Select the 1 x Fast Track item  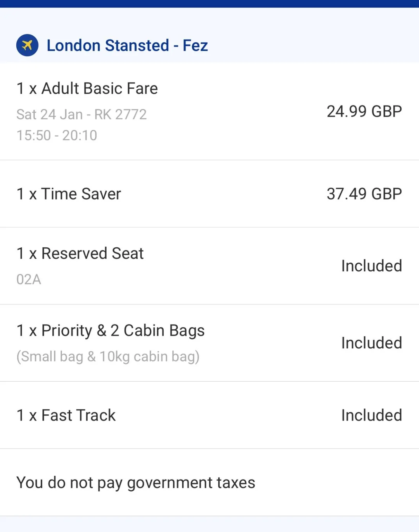click(66, 416)
